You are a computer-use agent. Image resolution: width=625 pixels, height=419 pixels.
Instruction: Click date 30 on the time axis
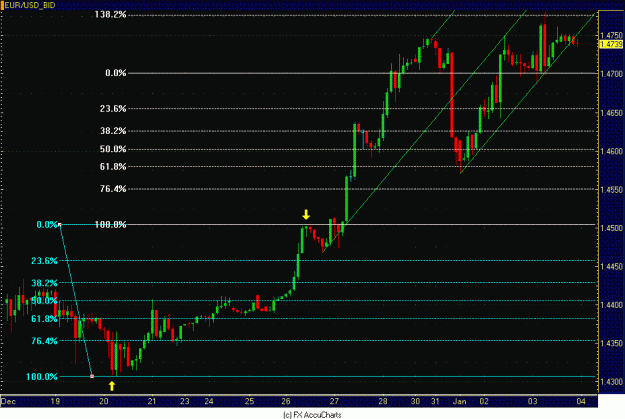[415, 401]
